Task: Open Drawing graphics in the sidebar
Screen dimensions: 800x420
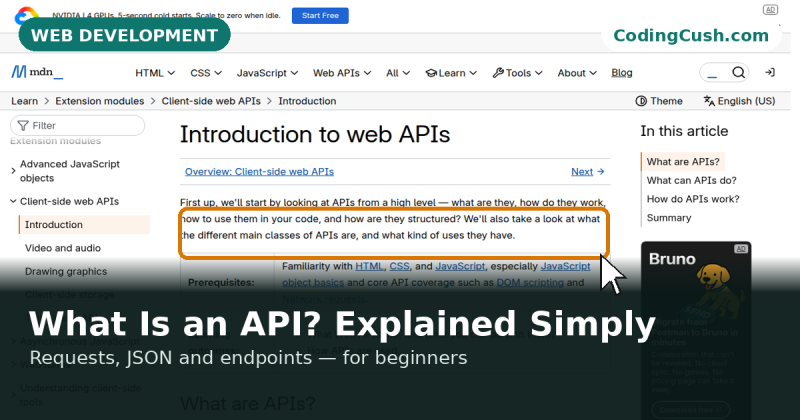Action: coord(66,271)
